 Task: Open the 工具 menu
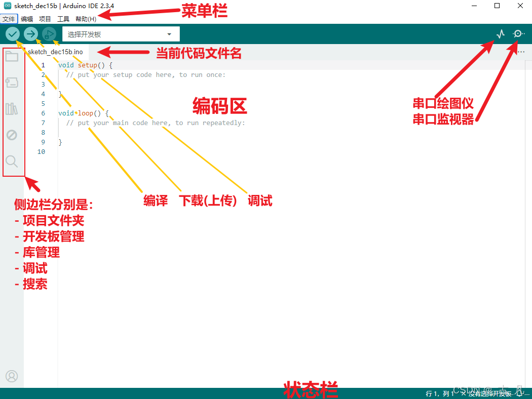[x=63, y=19]
